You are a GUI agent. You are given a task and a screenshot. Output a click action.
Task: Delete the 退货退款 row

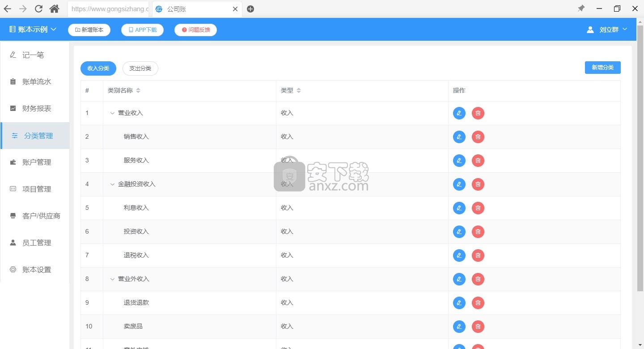point(478,303)
